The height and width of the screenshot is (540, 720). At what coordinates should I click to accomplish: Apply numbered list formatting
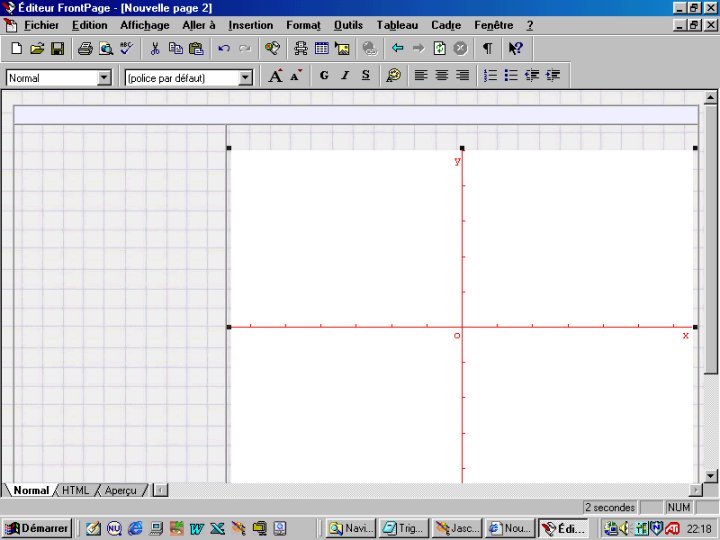(x=490, y=76)
